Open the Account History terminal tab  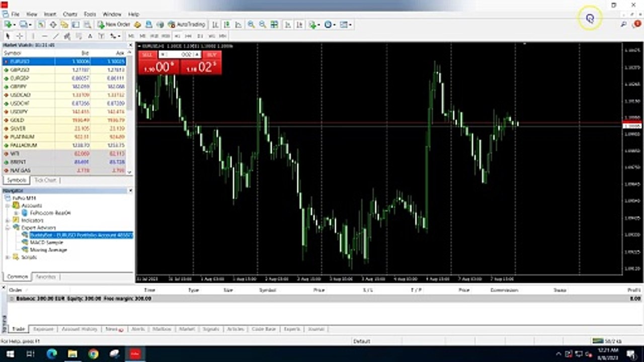[x=79, y=329]
